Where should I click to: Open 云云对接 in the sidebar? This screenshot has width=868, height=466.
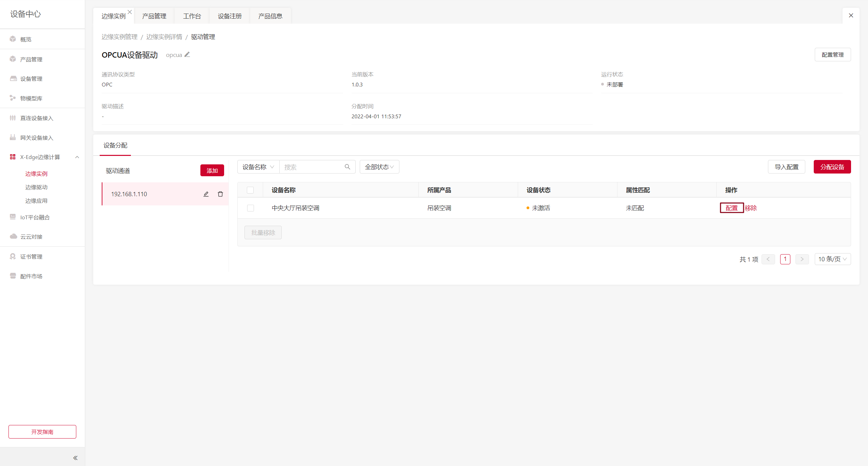coord(31,237)
